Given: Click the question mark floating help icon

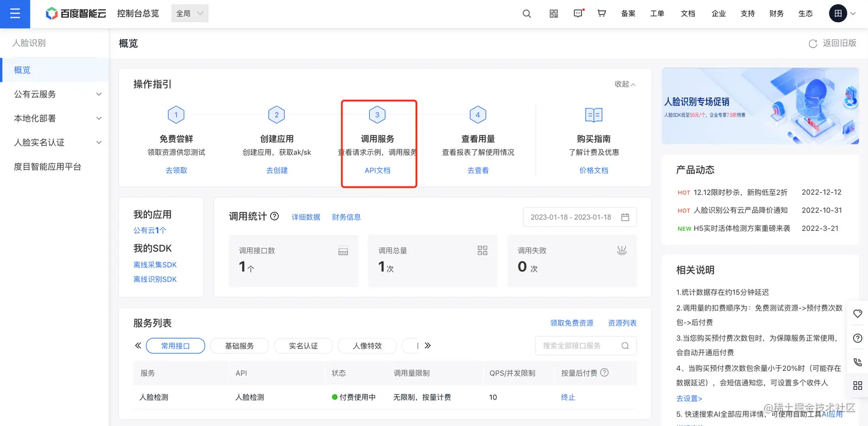Looking at the screenshot, I should (858, 338).
